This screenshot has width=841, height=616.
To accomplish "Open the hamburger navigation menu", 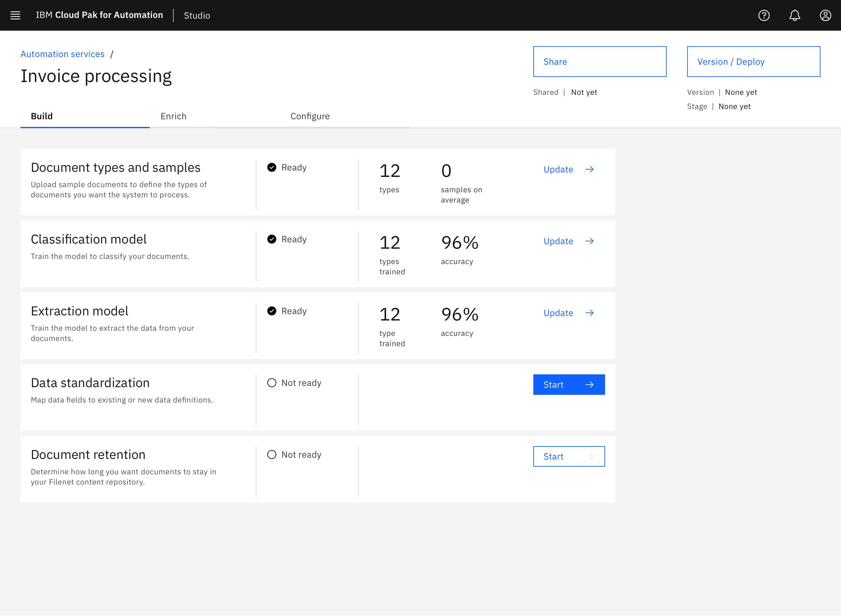I will pos(15,15).
